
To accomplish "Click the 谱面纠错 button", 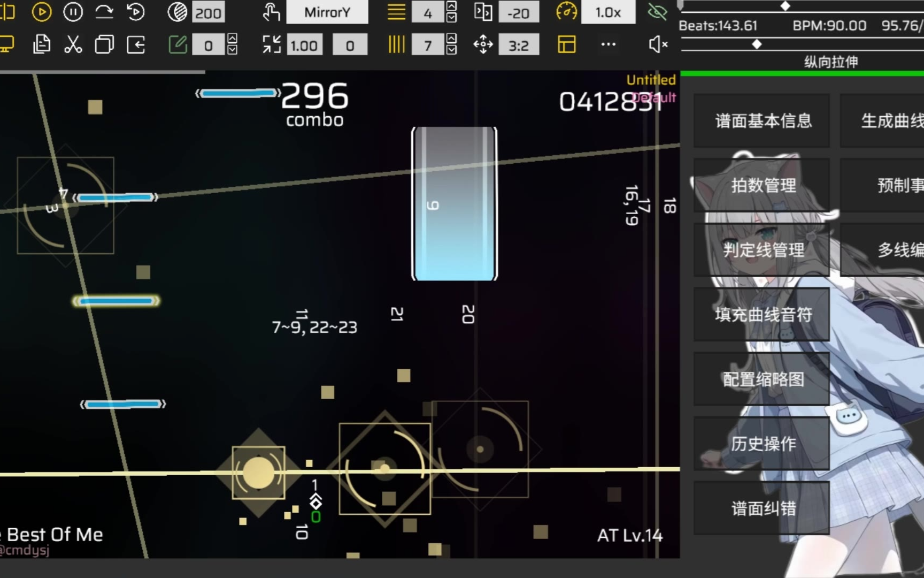I will tap(762, 508).
